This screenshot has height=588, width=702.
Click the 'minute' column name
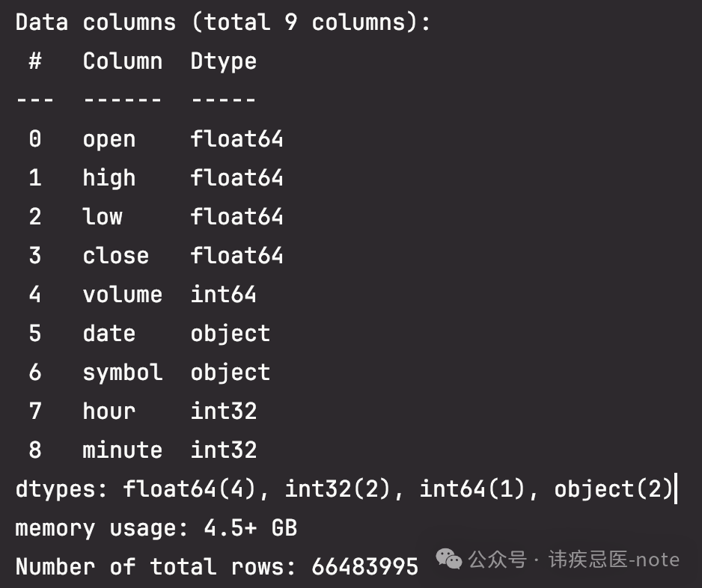[x=122, y=450]
